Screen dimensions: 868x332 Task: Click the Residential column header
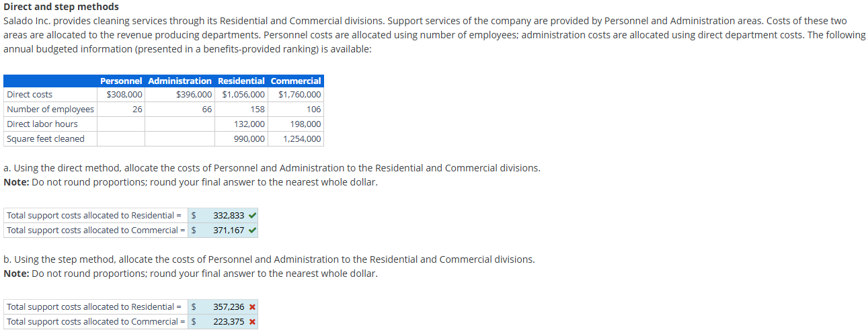241,81
